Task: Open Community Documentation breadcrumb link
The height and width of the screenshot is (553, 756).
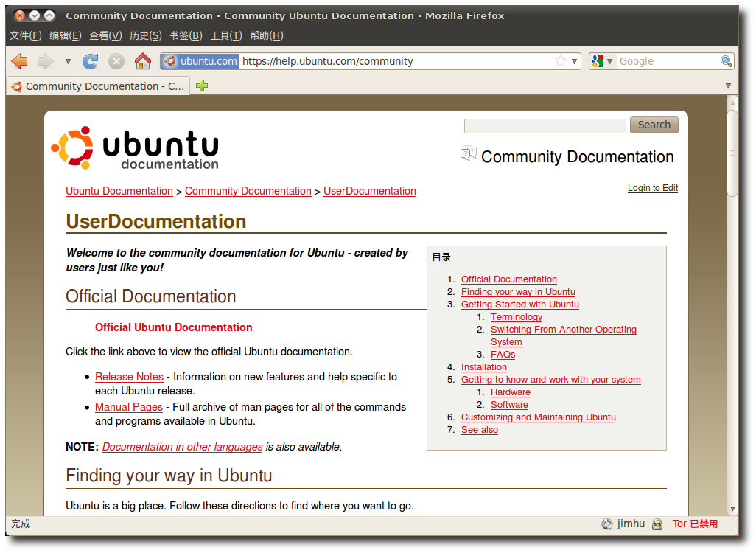Action: point(248,191)
